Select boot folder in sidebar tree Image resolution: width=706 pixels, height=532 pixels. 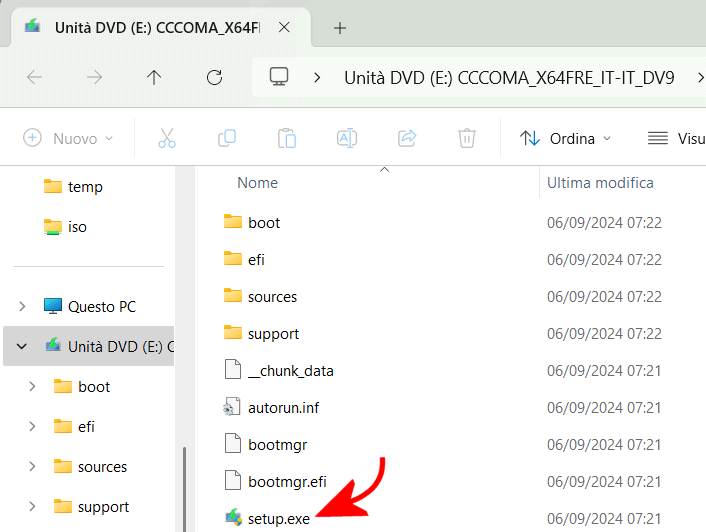(81, 387)
